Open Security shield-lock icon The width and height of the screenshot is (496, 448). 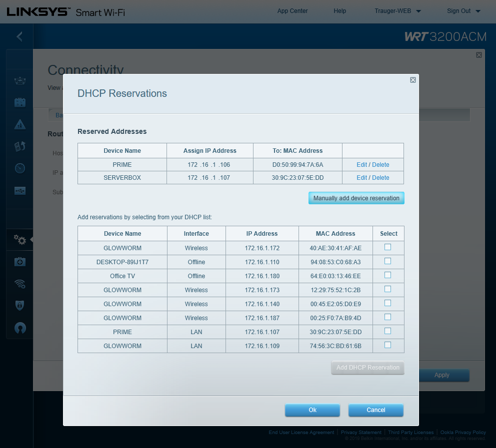tap(20, 306)
